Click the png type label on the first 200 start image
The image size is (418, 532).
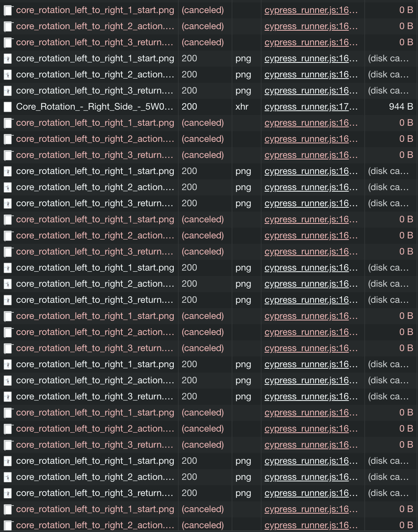click(x=243, y=58)
